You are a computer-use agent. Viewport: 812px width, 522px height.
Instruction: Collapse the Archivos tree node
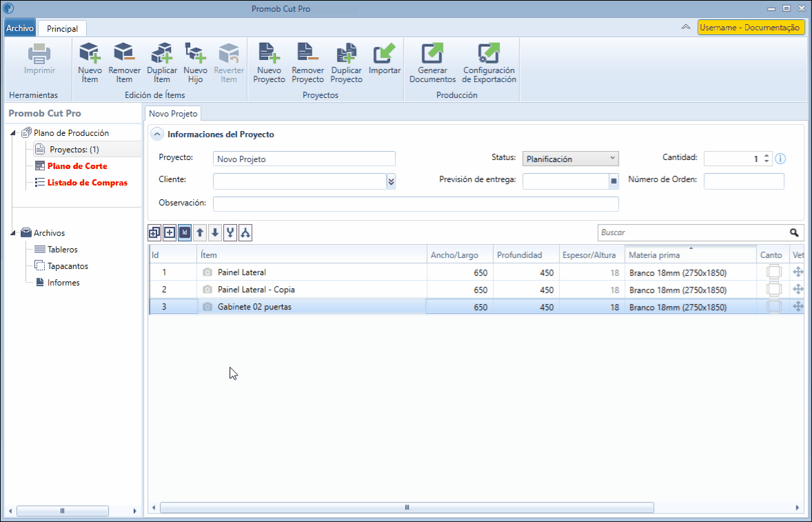(x=13, y=233)
